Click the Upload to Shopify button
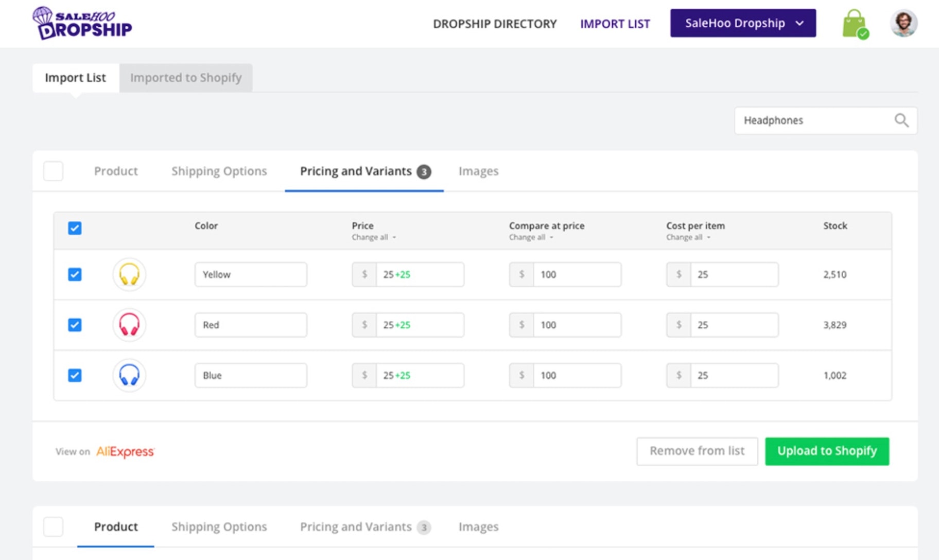Screen dimensions: 939x560 [x=827, y=451]
